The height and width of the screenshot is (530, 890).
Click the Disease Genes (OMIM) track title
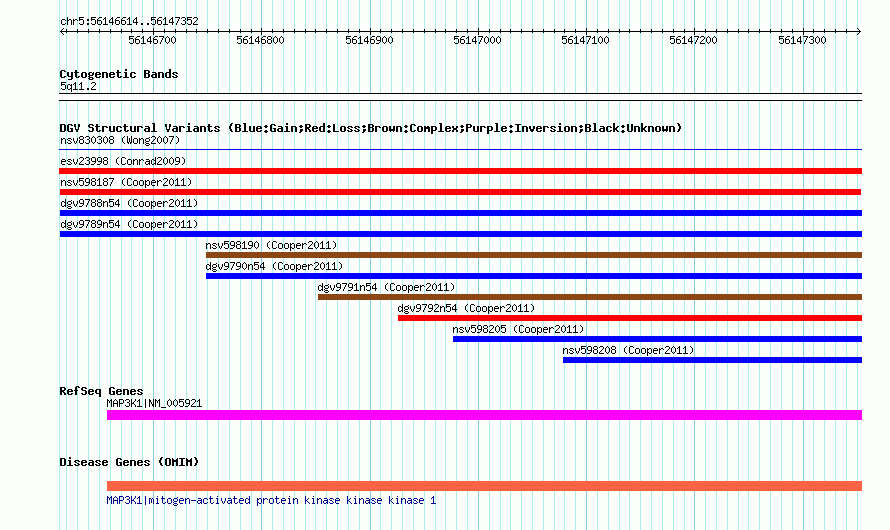pyautogui.click(x=129, y=462)
